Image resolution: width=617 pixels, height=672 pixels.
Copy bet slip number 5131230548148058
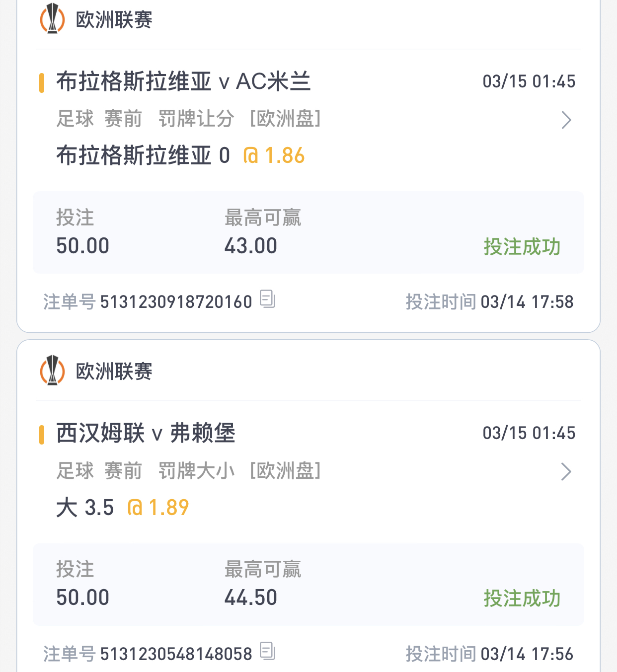click(x=267, y=651)
